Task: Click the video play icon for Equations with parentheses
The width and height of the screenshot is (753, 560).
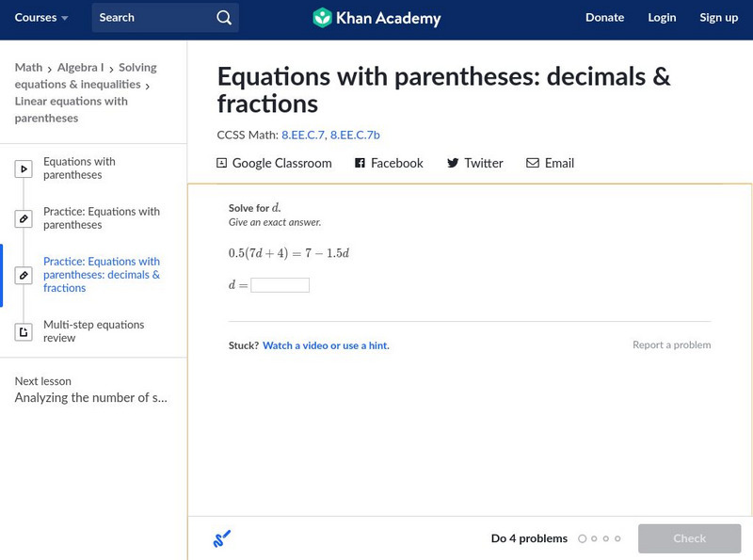Action: click(24, 169)
